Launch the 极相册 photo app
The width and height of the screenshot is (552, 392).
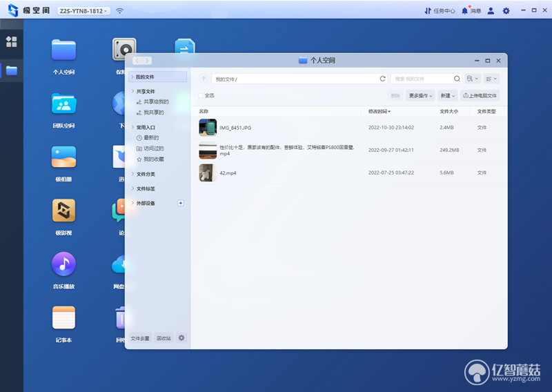63,157
